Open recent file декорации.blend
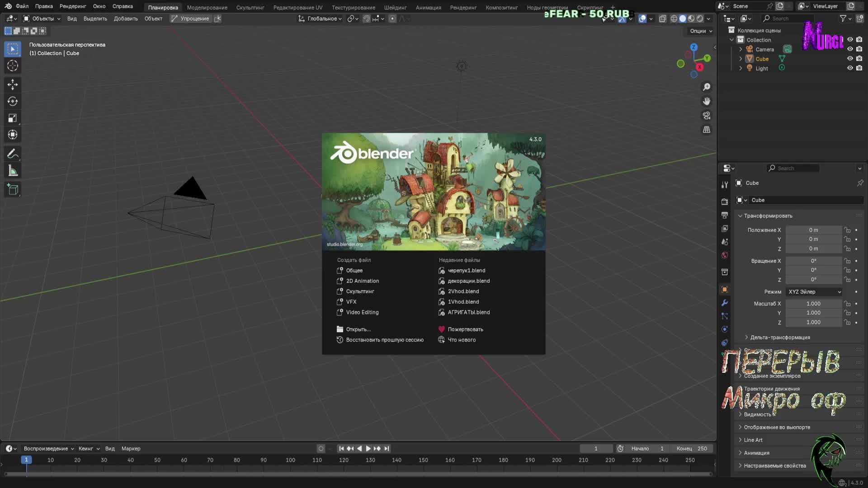This screenshot has height=488, width=868. (468, 281)
